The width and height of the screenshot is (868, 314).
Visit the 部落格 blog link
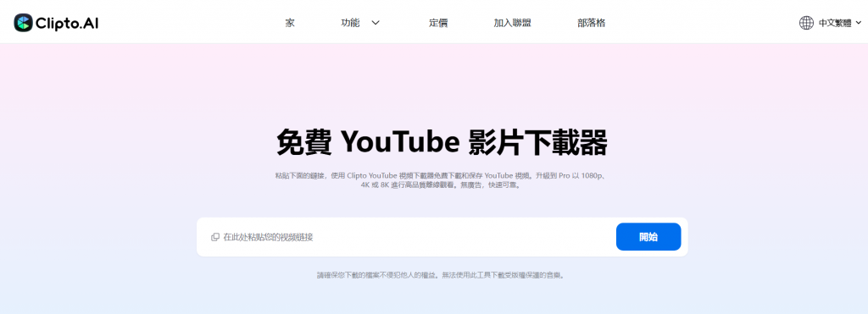tap(591, 23)
